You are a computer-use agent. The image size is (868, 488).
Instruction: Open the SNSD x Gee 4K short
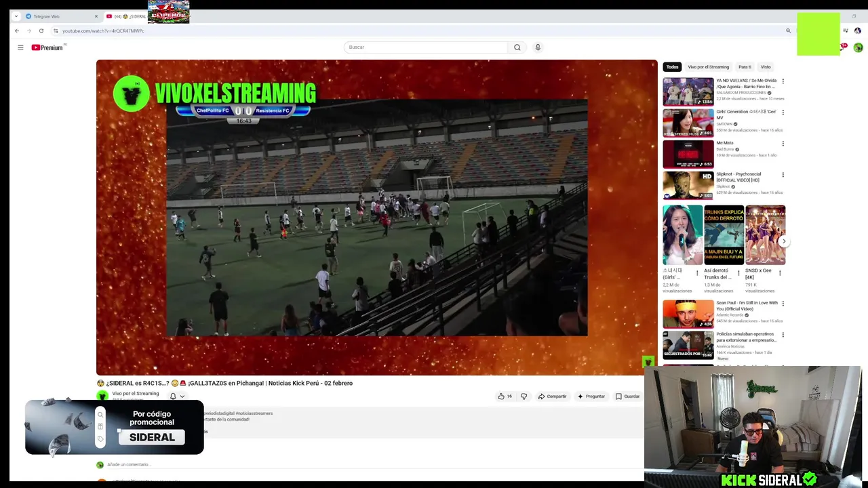click(x=766, y=235)
